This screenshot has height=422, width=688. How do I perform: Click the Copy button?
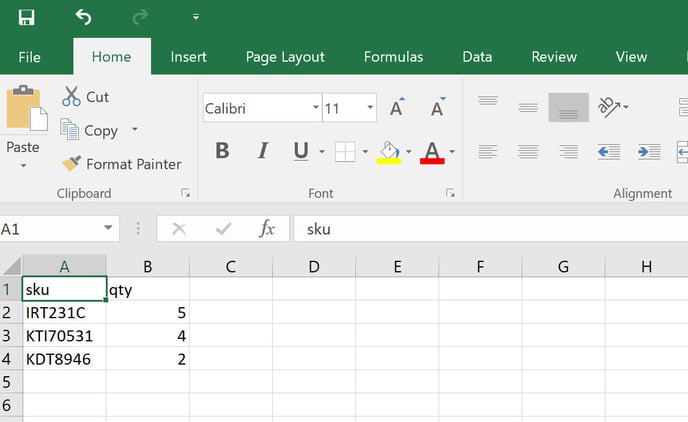click(90, 130)
